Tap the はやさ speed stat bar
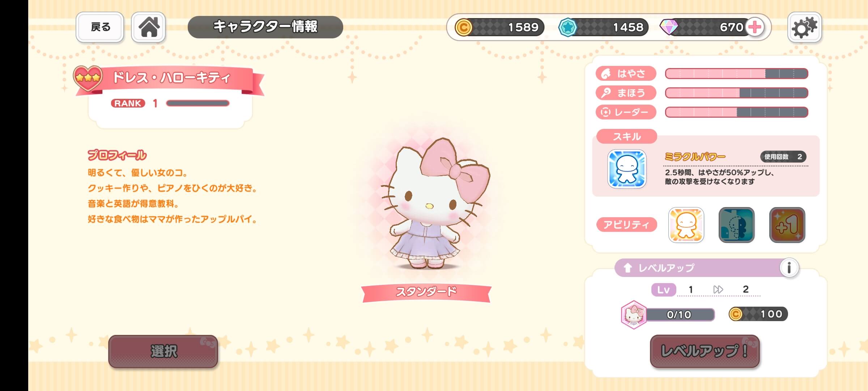Screen dimensions: 868x391 coord(736,73)
